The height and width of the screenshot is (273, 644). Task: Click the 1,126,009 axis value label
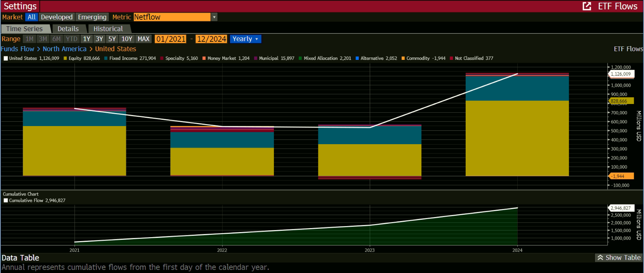pyautogui.click(x=622, y=74)
